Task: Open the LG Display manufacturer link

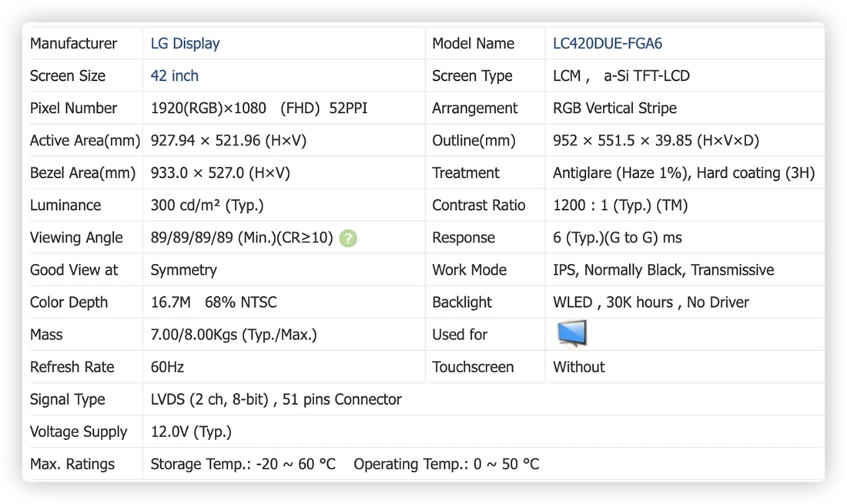Action: pyautogui.click(x=185, y=43)
